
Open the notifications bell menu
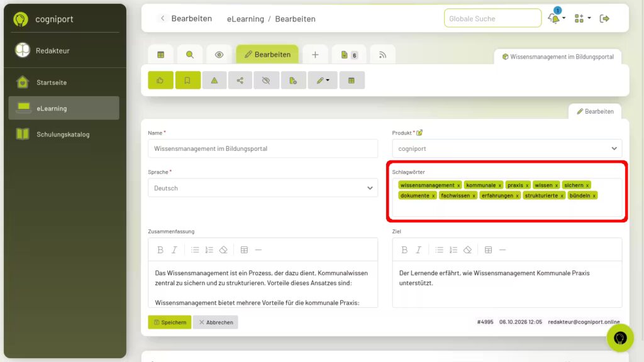(x=557, y=18)
